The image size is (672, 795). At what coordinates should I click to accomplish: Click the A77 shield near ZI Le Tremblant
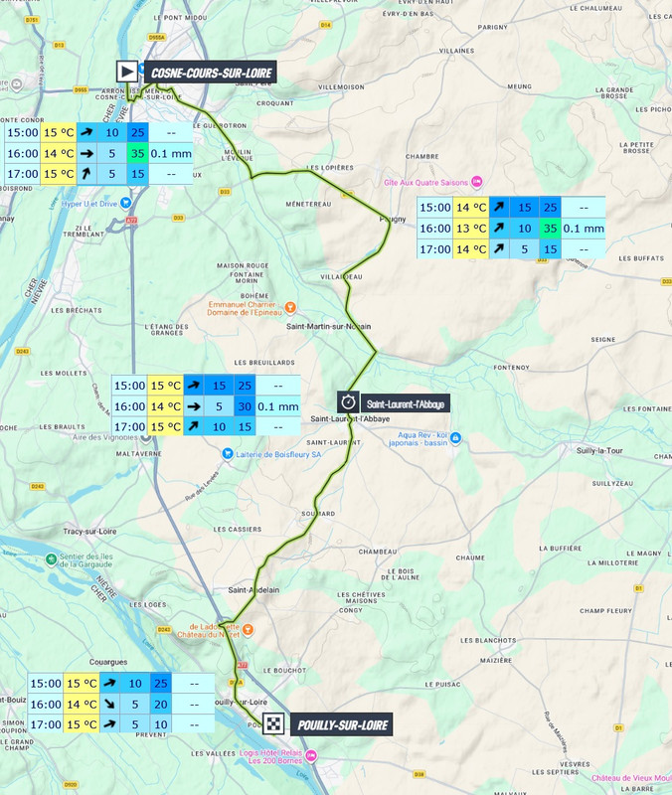[x=131, y=220]
